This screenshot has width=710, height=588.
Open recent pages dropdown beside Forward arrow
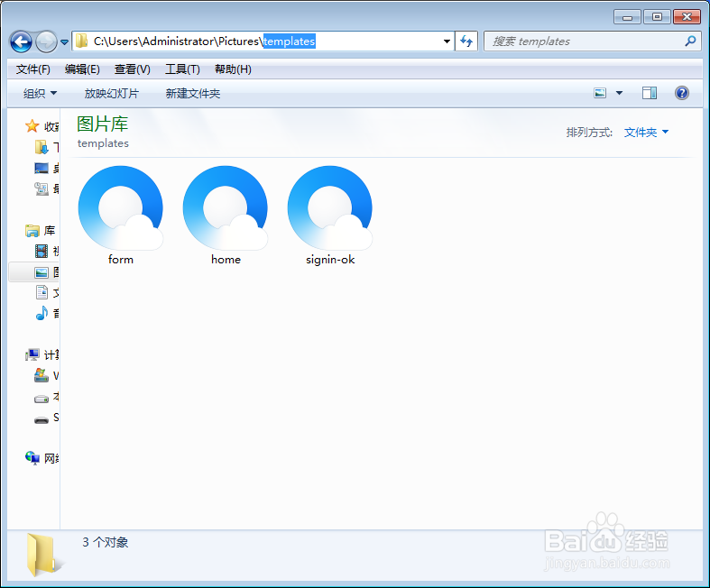coord(64,42)
